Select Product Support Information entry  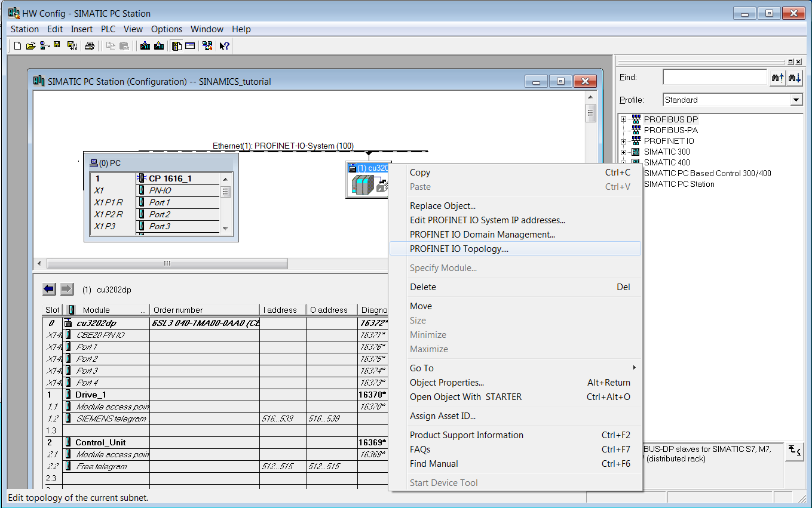coord(515,435)
